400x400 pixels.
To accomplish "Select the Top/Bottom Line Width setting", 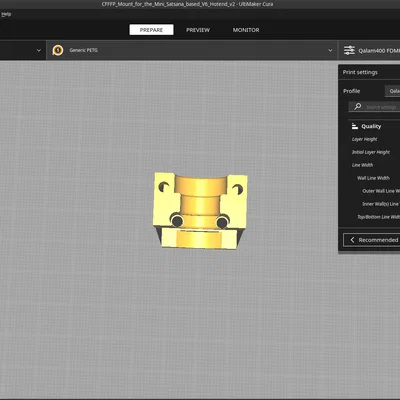I will [x=378, y=217].
